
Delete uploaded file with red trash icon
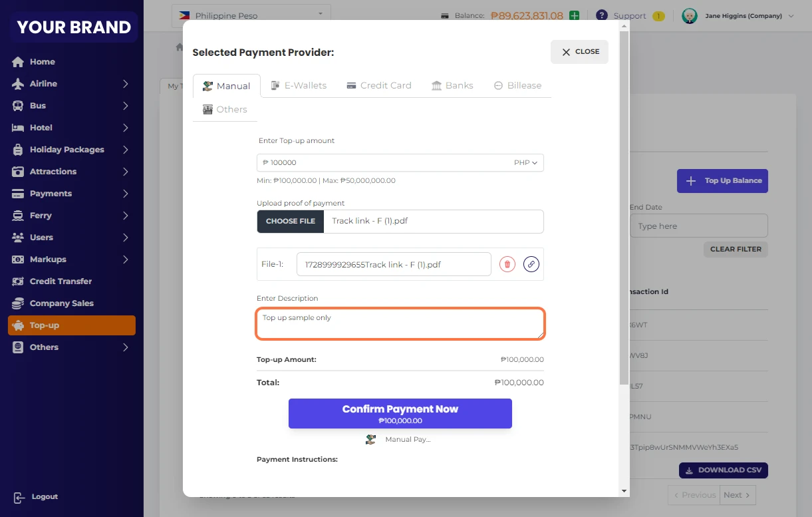[x=507, y=264]
